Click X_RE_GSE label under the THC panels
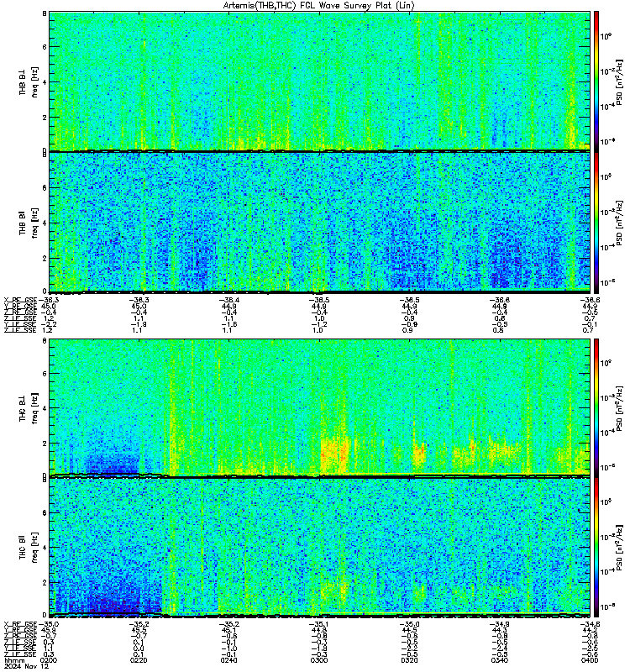This screenshot has height=672, width=630. pyautogui.click(x=20, y=624)
